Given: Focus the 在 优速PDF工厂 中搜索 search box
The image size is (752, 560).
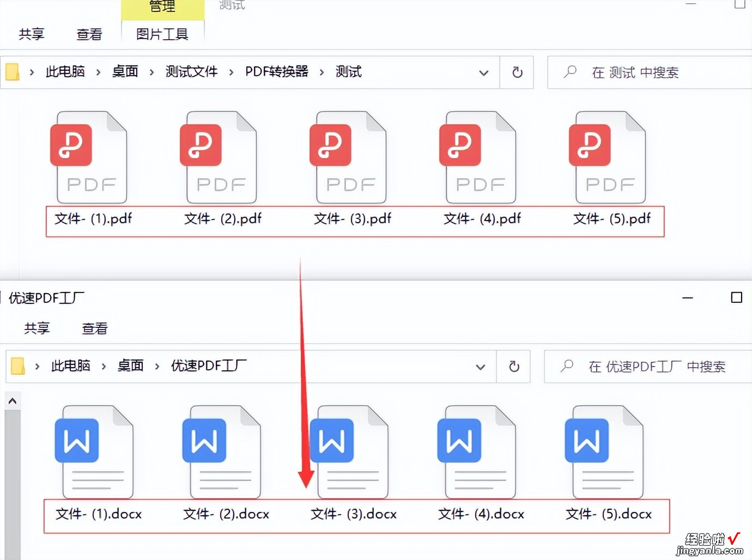Looking at the screenshot, I should click(648, 367).
